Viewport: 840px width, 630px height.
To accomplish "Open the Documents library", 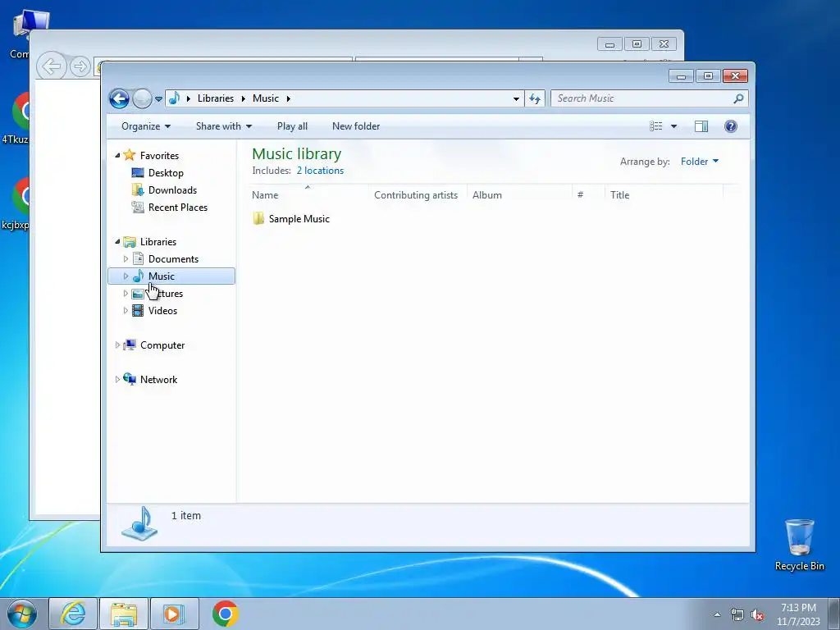I will point(173,259).
